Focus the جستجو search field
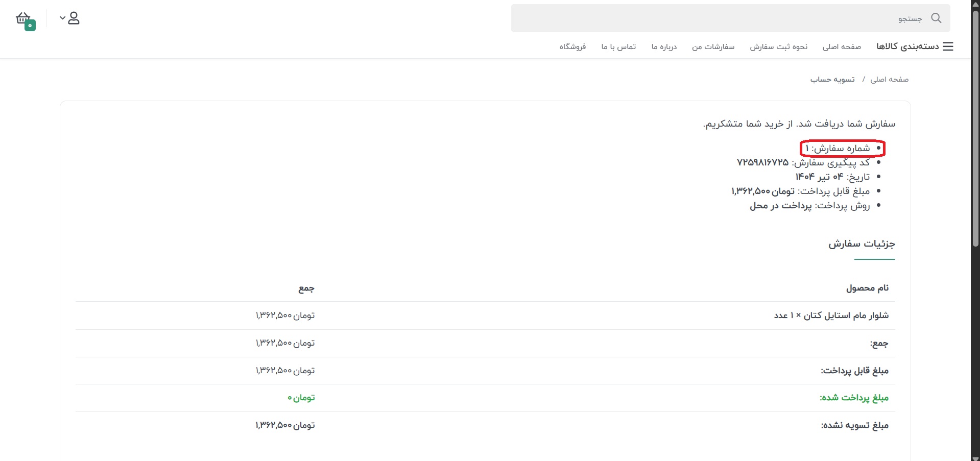The width and height of the screenshot is (980, 461). tap(730, 18)
